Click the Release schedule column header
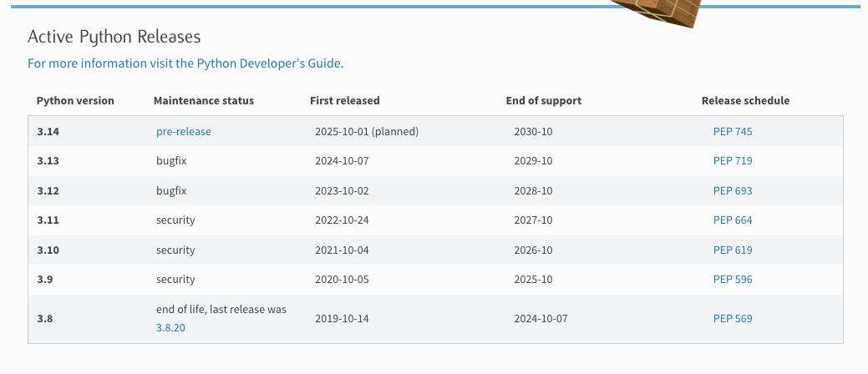 (745, 100)
